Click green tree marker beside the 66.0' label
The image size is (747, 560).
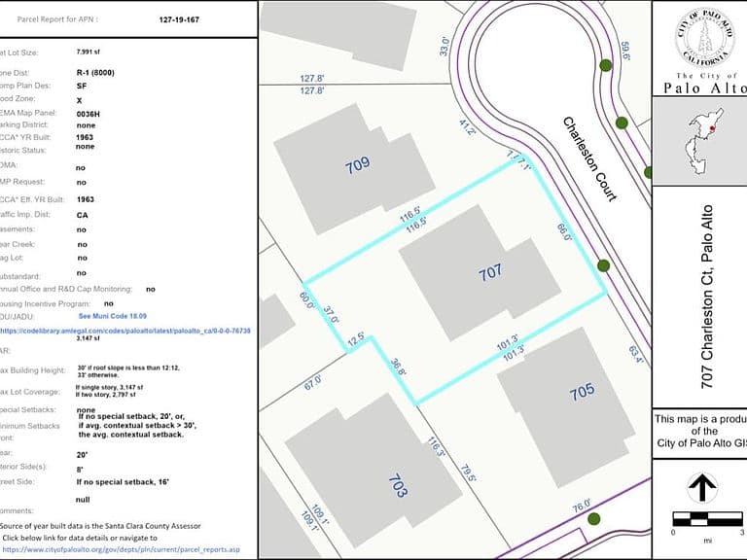coord(604,265)
